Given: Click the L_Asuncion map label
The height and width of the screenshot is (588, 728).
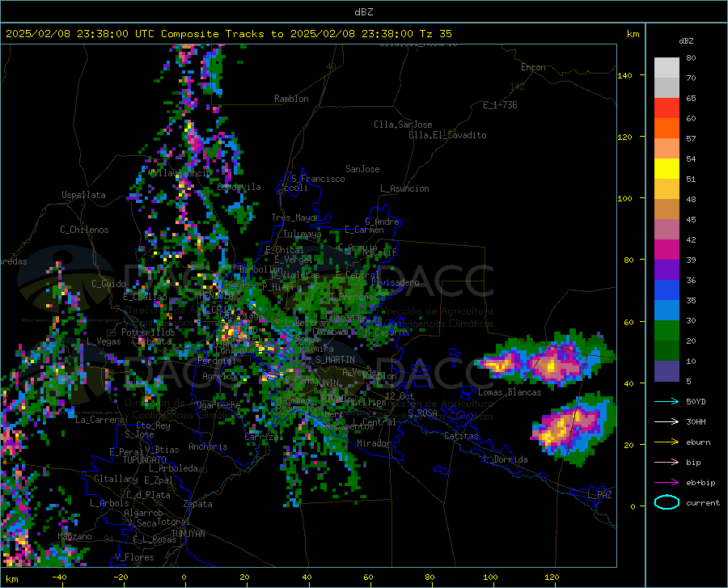Looking at the screenshot, I should 404,188.
